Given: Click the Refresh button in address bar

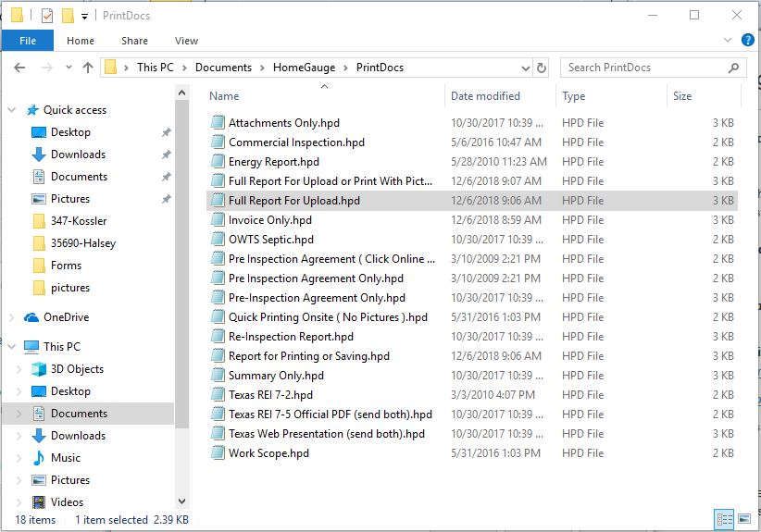Looking at the screenshot, I should 542,68.
